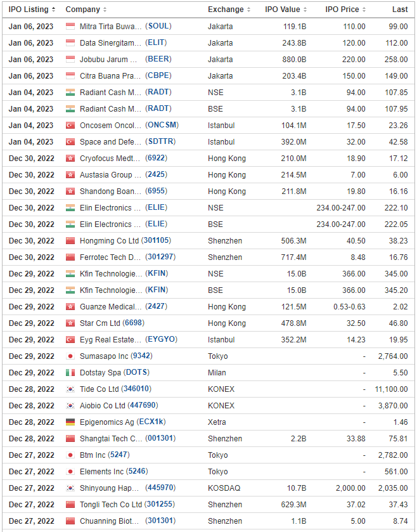Click China flag in Ferrotec Tech row
Screen dimensions: 417x532
click(x=70, y=257)
